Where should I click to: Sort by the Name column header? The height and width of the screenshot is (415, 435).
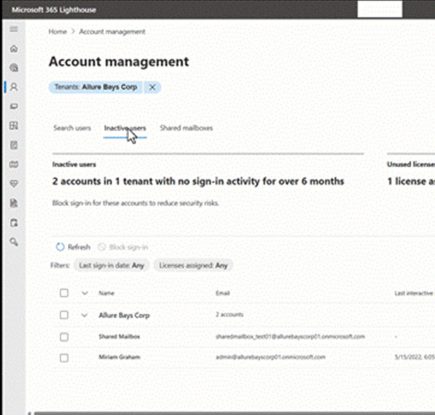[107, 293]
